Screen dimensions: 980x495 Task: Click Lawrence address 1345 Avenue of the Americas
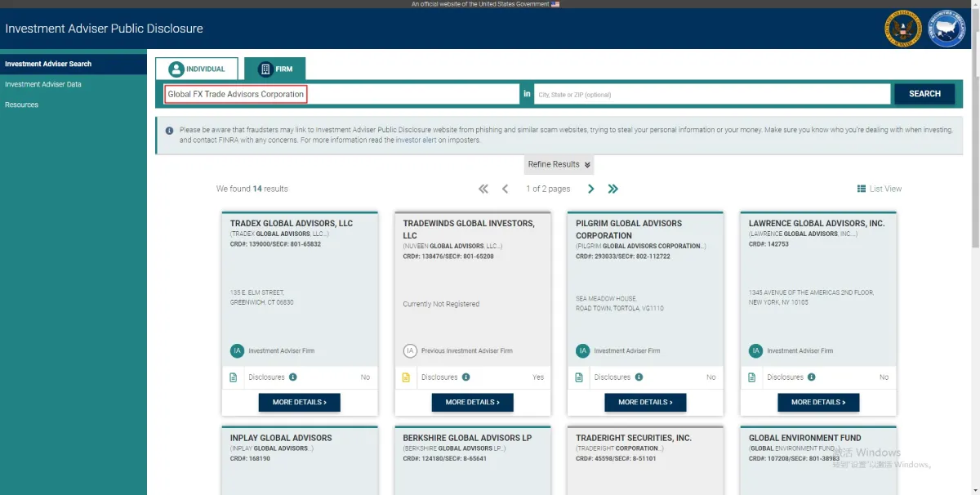811,297
